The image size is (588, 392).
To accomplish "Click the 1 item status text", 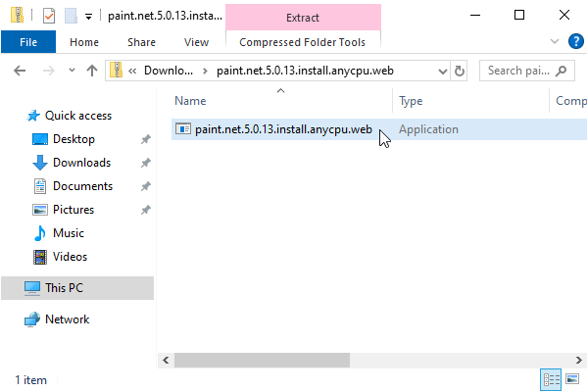I will click(x=31, y=380).
